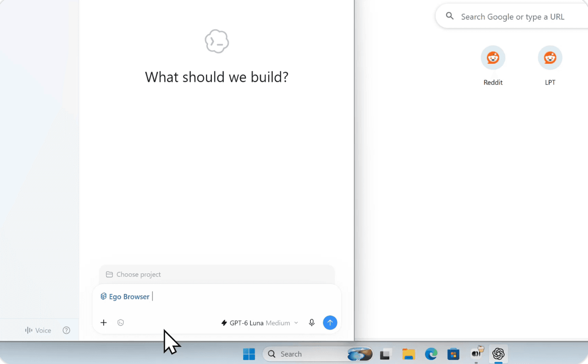The width and height of the screenshot is (588, 364).
Task: Click the shield terminal icon beside the plus
Action: 121,322
